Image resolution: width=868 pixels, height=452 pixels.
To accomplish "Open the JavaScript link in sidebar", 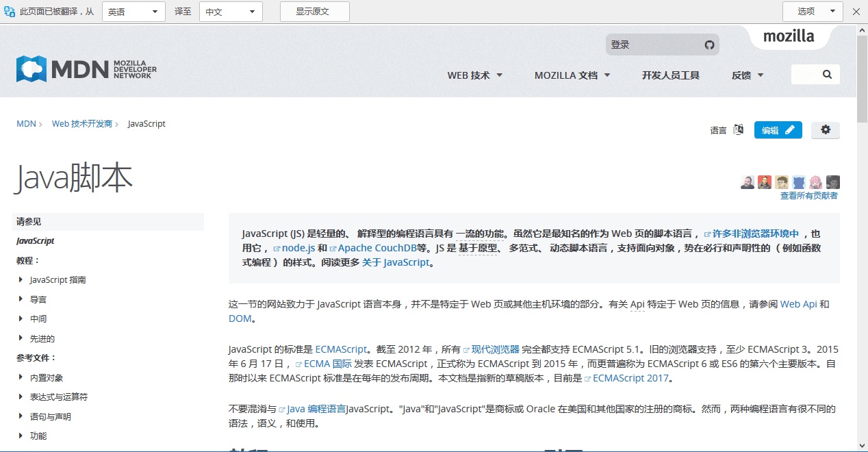I will (x=36, y=241).
